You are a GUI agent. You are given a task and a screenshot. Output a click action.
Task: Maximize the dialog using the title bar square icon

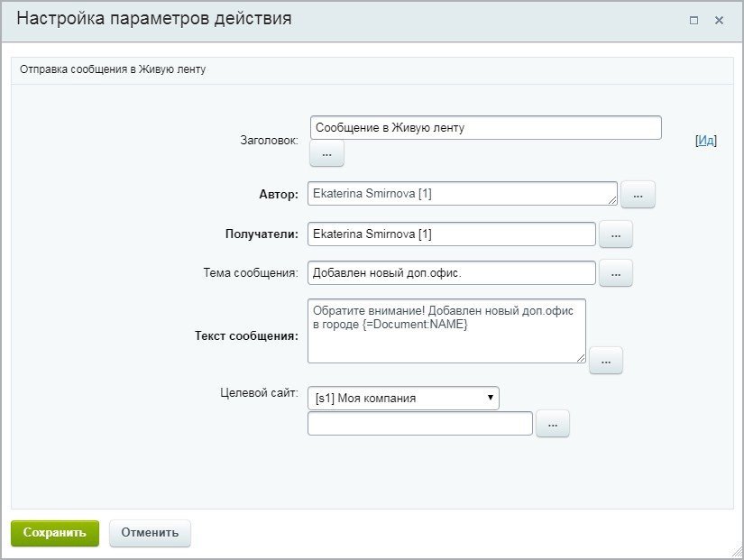pos(693,20)
